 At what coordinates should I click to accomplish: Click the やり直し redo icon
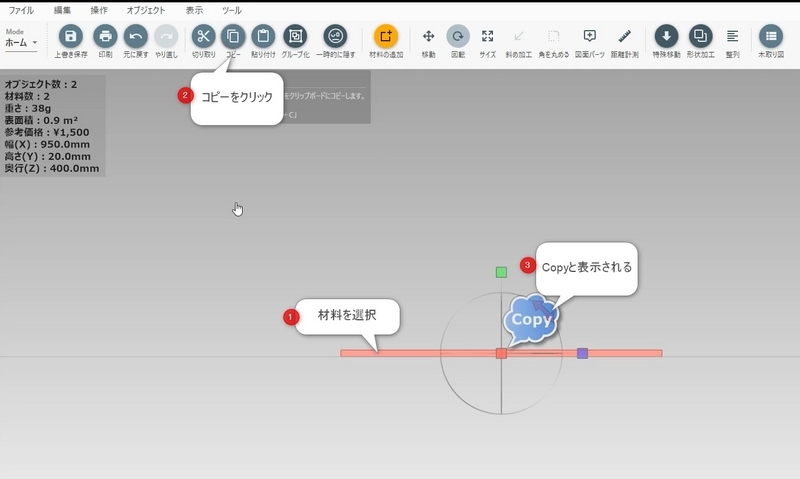[166, 36]
